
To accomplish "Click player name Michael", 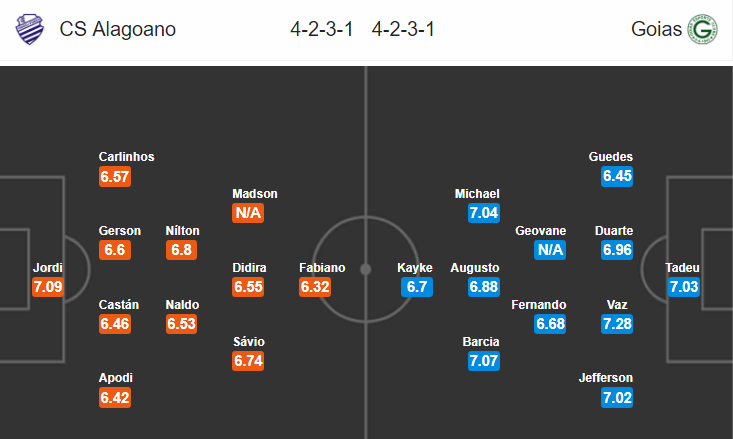I will pos(477,194).
